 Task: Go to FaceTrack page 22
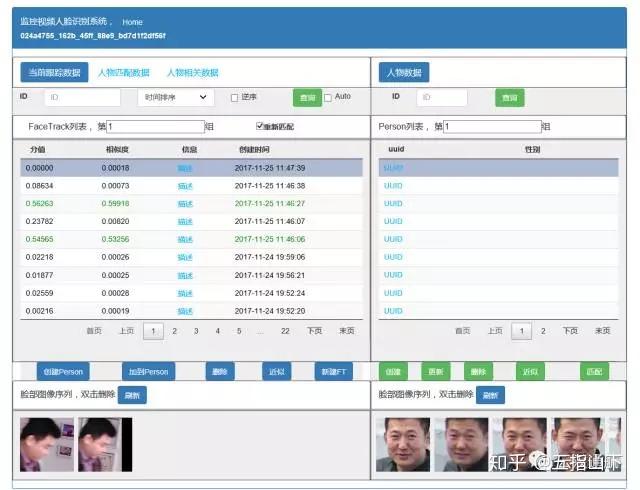point(285,331)
